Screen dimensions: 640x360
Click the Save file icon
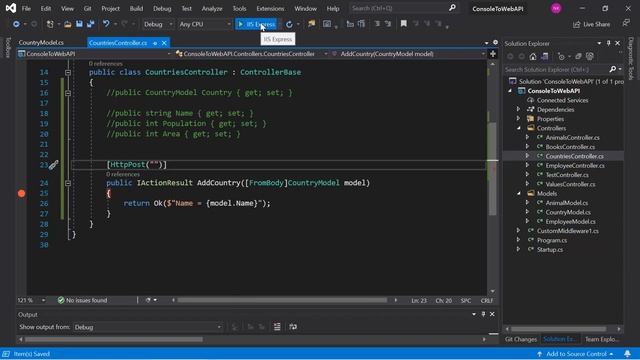pos(79,24)
